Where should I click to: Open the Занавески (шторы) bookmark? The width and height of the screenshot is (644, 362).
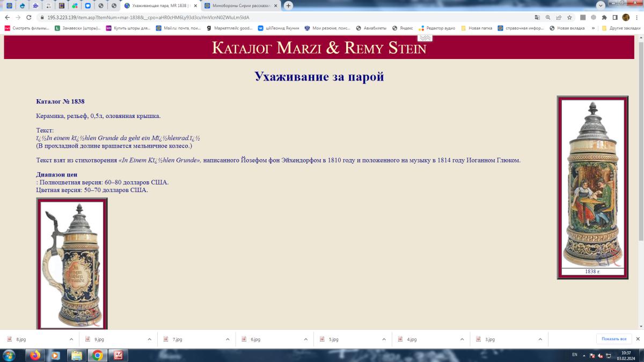tap(77, 28)
